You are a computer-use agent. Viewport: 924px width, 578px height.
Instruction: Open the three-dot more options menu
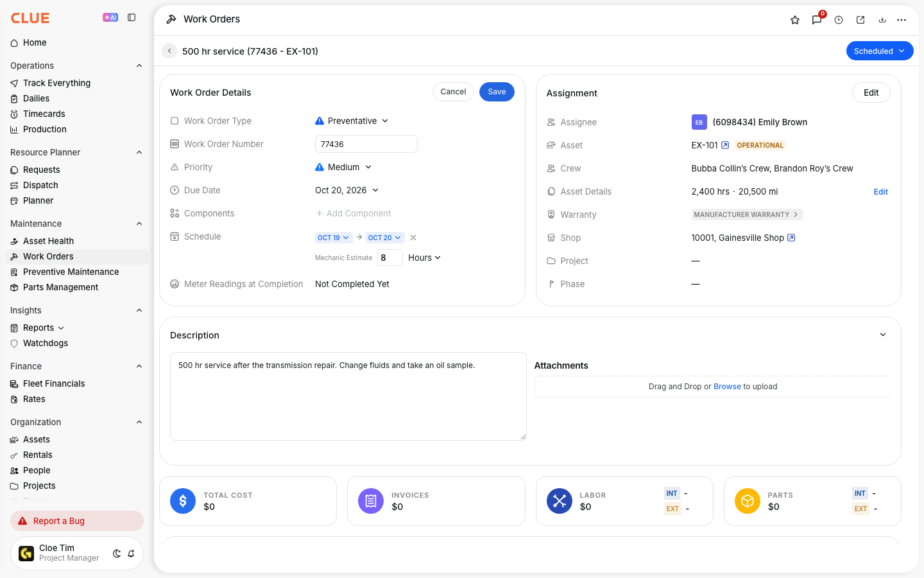pos(902,20)
